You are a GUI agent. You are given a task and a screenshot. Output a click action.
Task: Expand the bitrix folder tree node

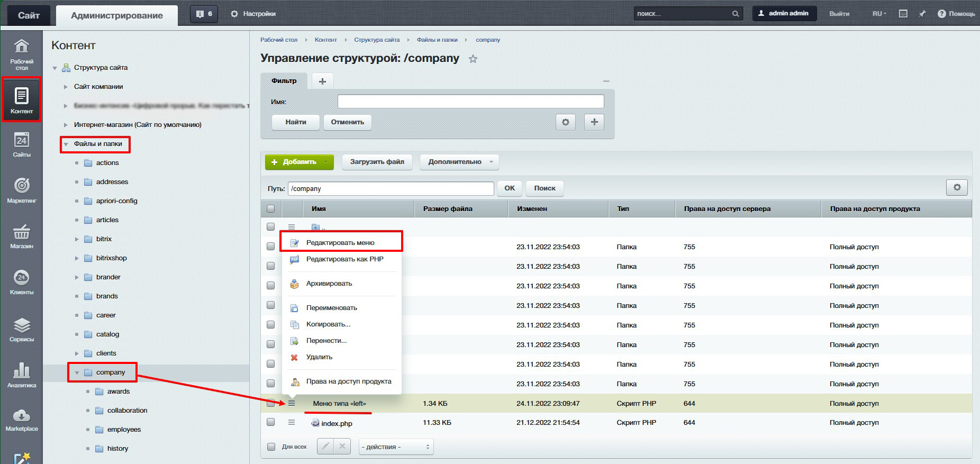click(x=77, y=239)
